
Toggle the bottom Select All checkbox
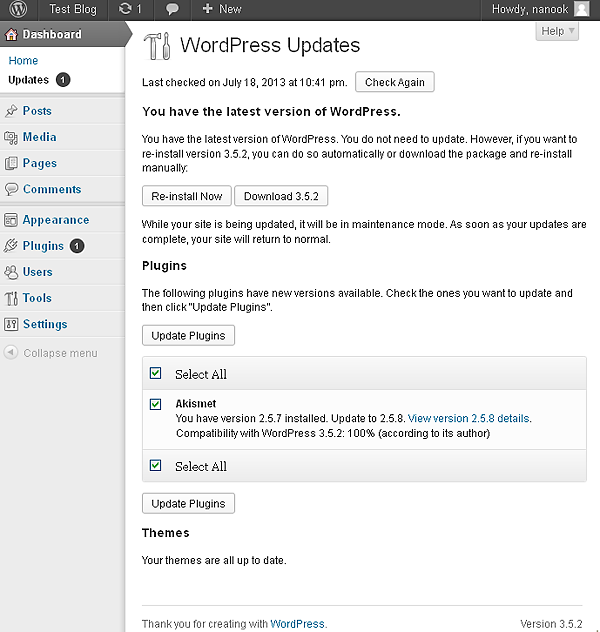tap(156, 466)
